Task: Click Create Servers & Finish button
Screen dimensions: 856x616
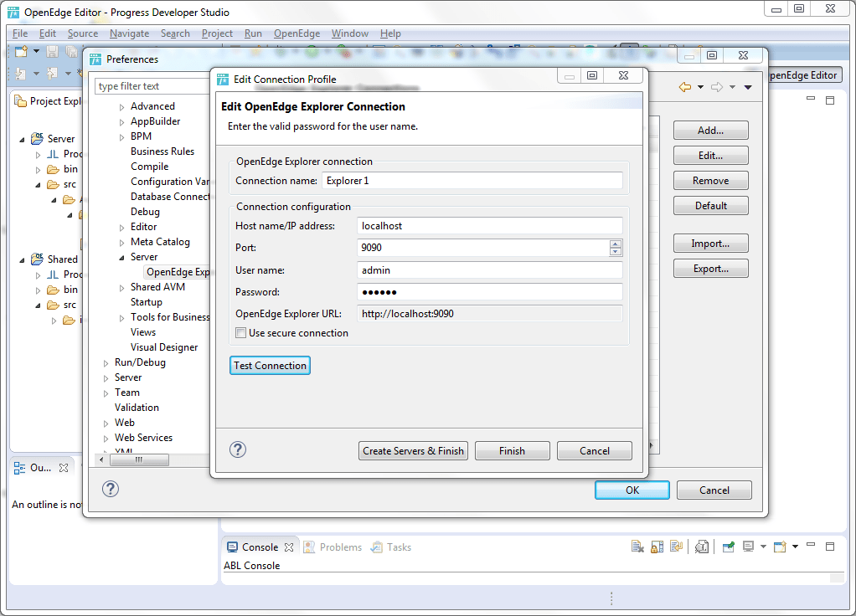Action: tap(413, 450)
